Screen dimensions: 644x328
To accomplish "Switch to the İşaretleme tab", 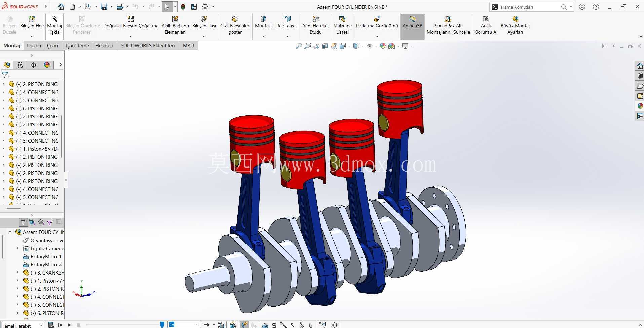I will pyautogui.click(x=77, y=46).
